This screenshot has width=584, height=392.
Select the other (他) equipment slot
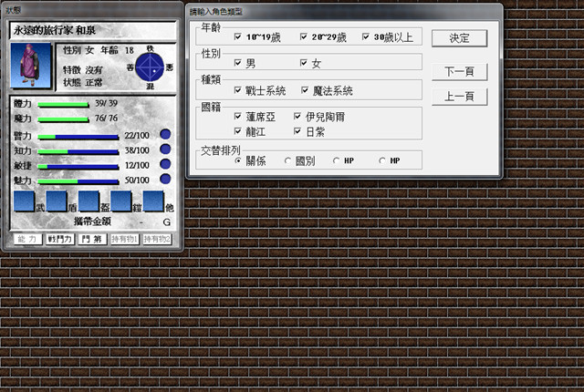(x=153, y=201)
